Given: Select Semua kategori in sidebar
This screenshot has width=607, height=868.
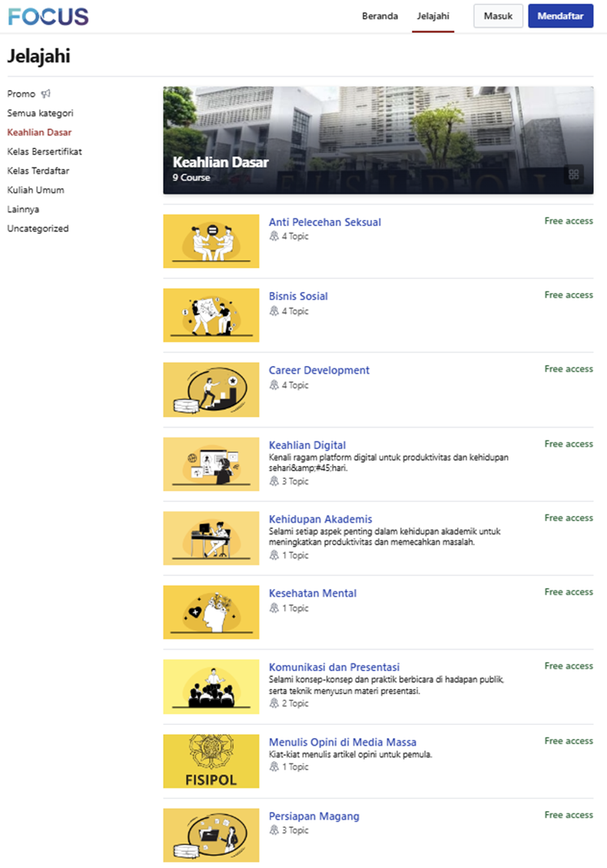Looking at the screenshot, I should coord(40,113).
